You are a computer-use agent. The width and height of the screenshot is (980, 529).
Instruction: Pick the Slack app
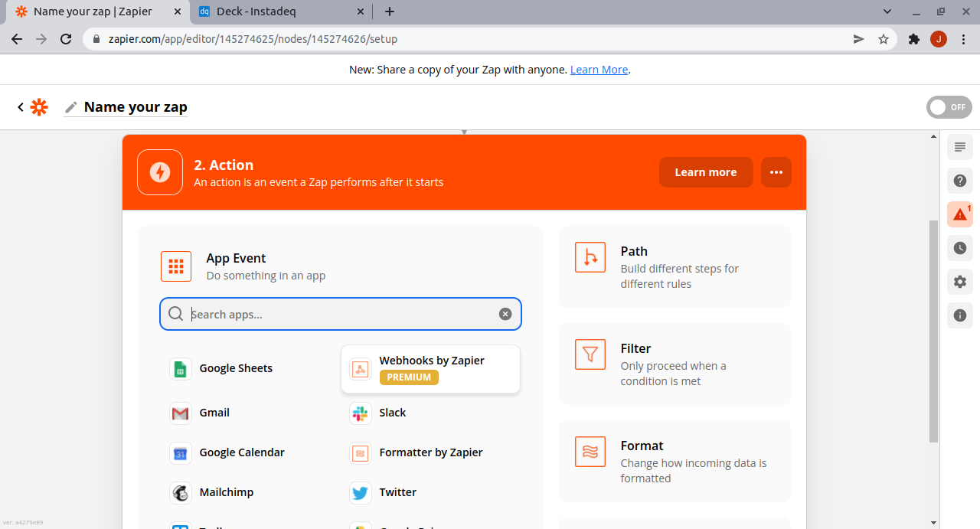tap(378, 413)
